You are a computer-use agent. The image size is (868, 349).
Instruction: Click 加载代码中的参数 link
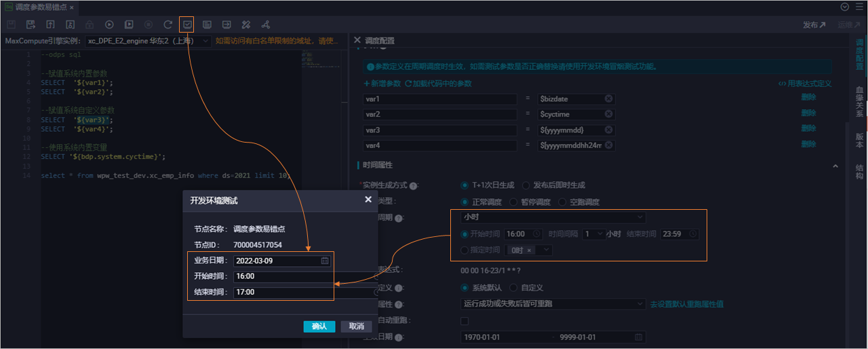[x=439, y=84]
